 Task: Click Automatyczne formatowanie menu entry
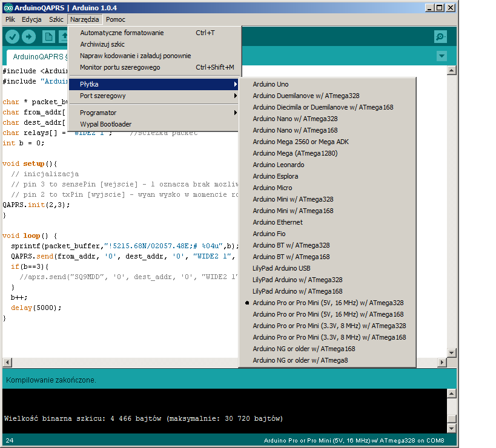point(122,33)
